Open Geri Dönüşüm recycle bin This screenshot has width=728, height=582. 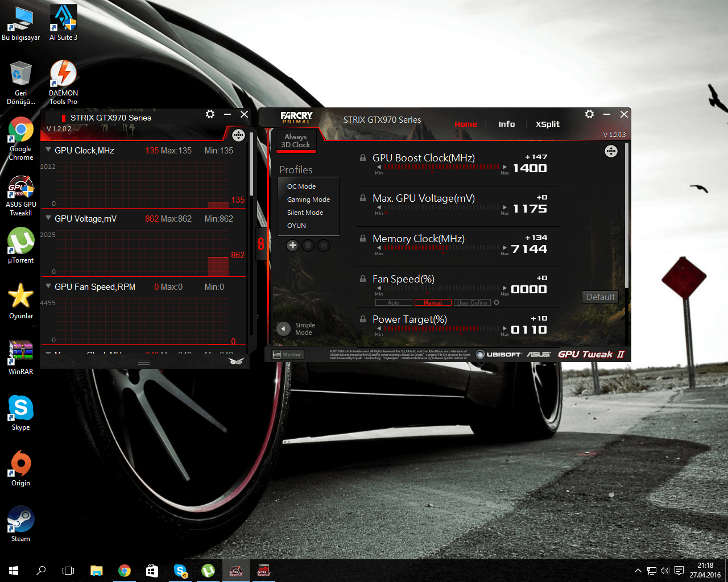[x=21, y=83]
